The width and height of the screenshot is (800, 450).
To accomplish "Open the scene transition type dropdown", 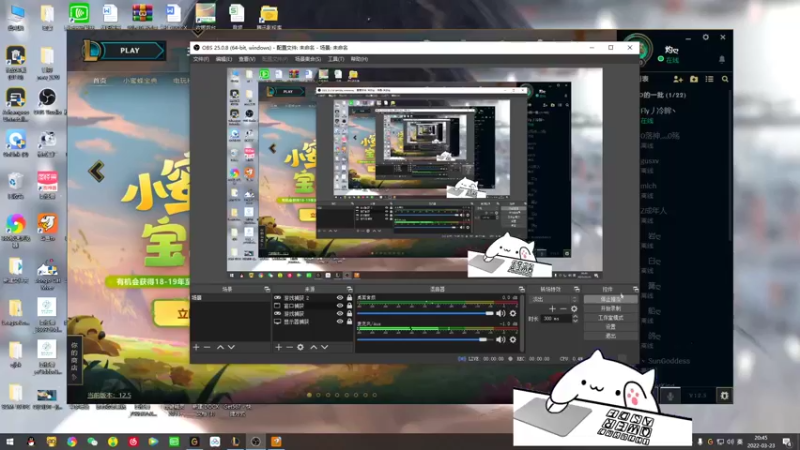I will 554,299.
